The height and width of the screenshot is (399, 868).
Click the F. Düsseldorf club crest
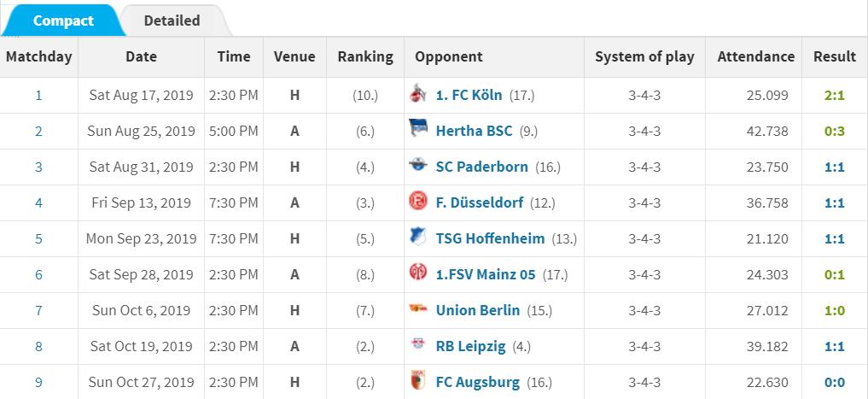[x=418, y=202]
